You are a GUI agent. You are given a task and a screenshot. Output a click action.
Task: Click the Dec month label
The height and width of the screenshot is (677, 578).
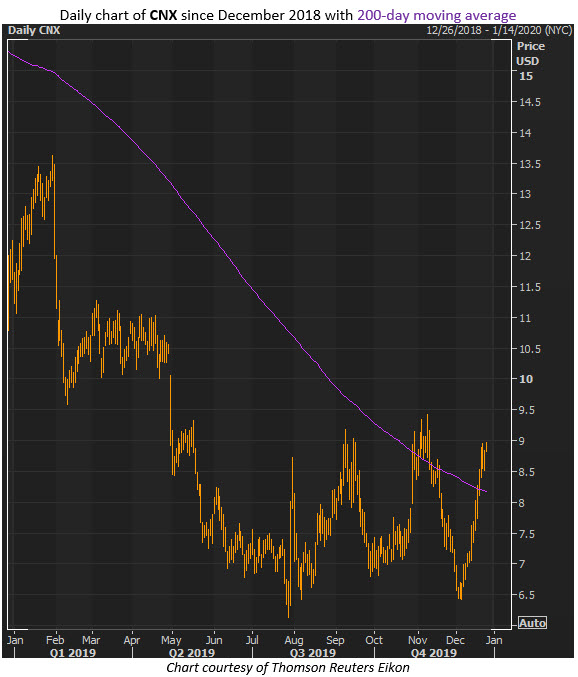(455, 640)
